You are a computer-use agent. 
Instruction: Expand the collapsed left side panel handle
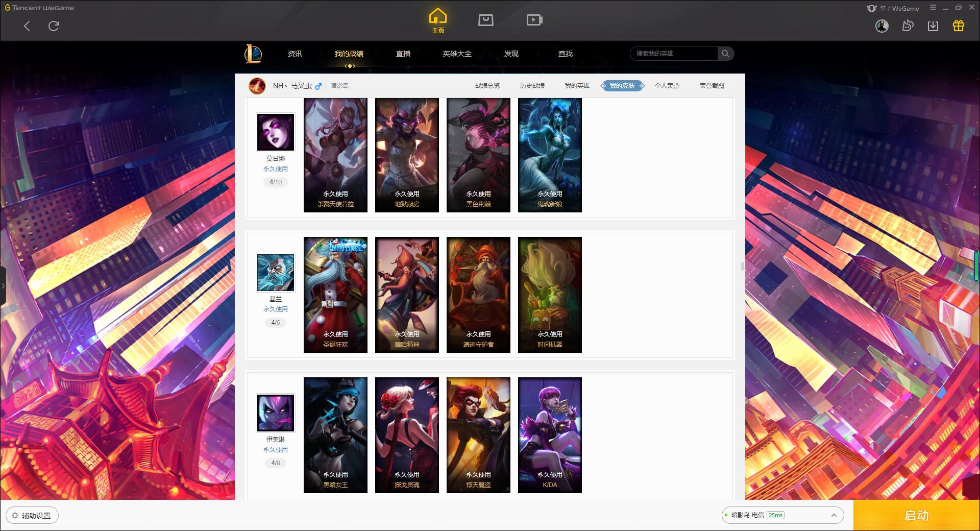3,286
